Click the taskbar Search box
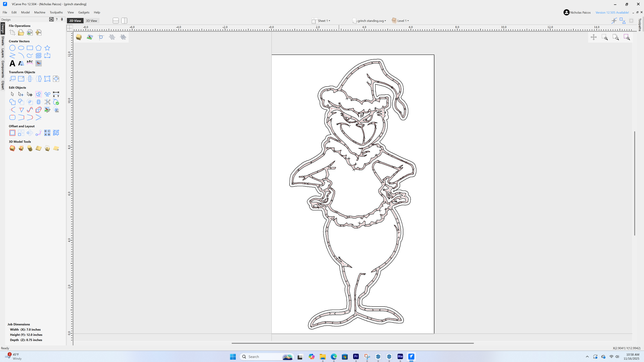This screenshot has height=362, width=644. (x=267, y=357)
